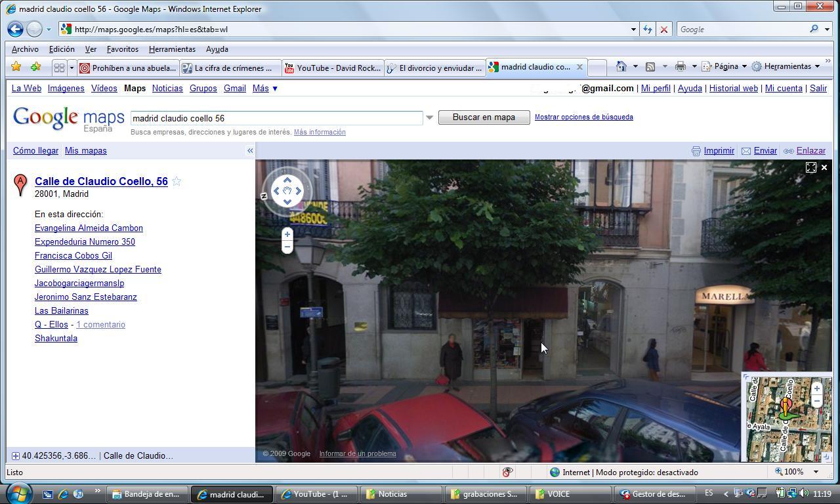Open the Las Bailarinas listing

(x=61, y=311)
